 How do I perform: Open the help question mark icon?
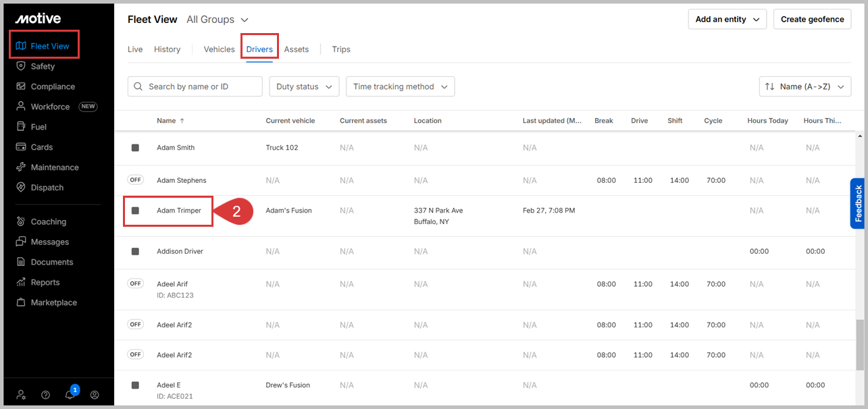point(46,395)
